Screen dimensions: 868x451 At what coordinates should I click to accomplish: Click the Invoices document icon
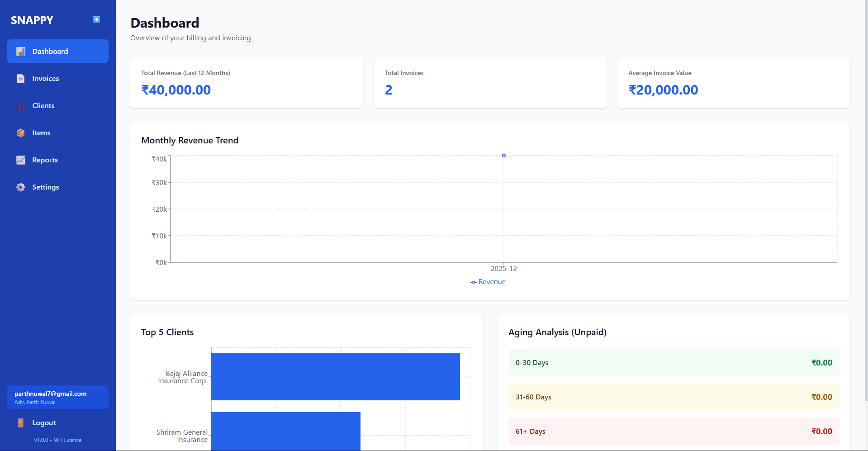tap(21, 79)
